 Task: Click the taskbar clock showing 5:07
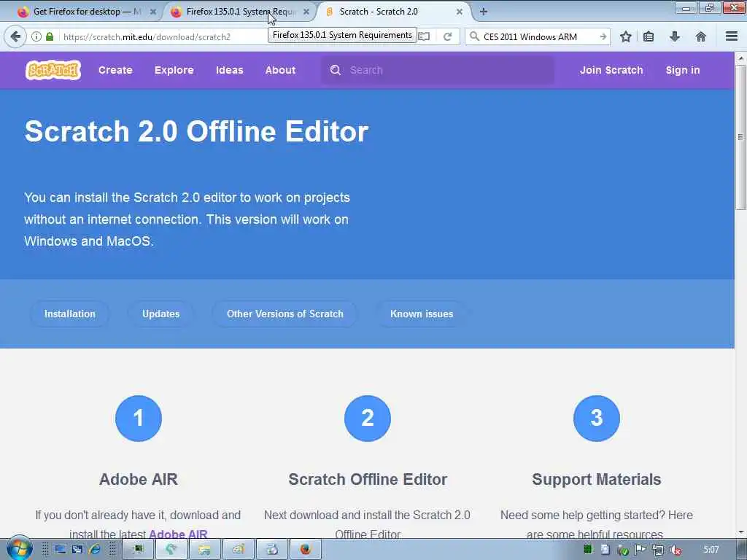[711, 550]
